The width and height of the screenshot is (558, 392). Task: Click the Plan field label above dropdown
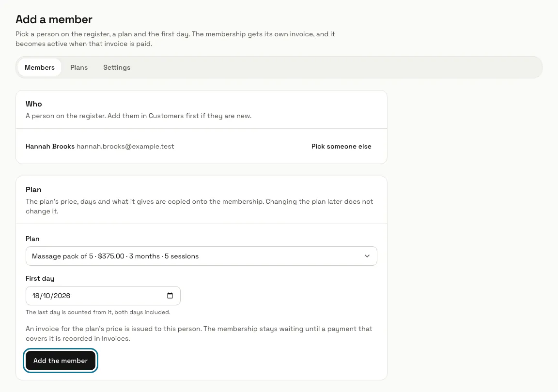point(32,239)
